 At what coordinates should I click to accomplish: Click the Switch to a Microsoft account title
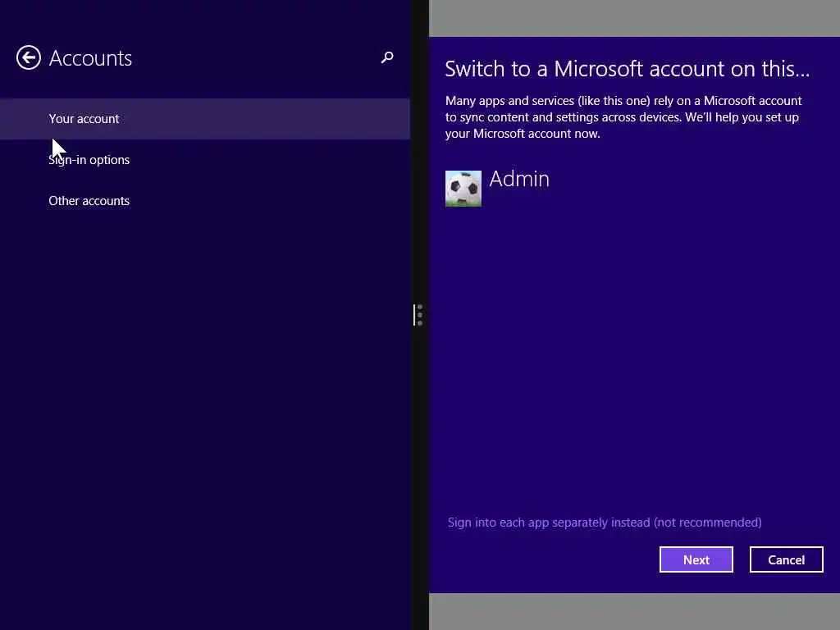(x=628, y=69)
